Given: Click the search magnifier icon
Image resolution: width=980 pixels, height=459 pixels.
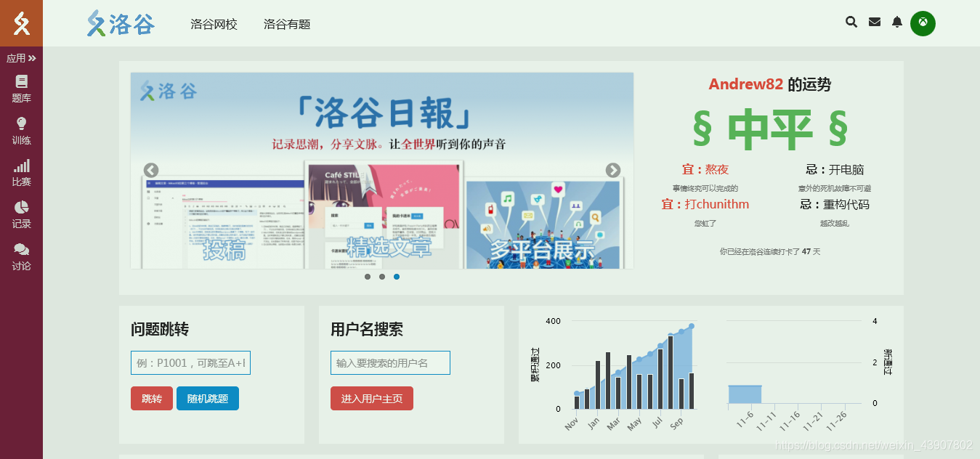Looking at the screenshot, I should point(851,22).
